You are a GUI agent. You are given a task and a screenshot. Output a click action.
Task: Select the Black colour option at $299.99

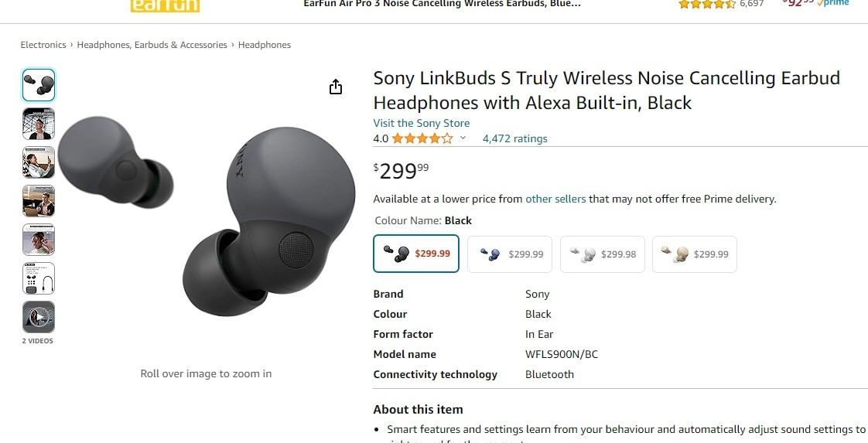416,254
